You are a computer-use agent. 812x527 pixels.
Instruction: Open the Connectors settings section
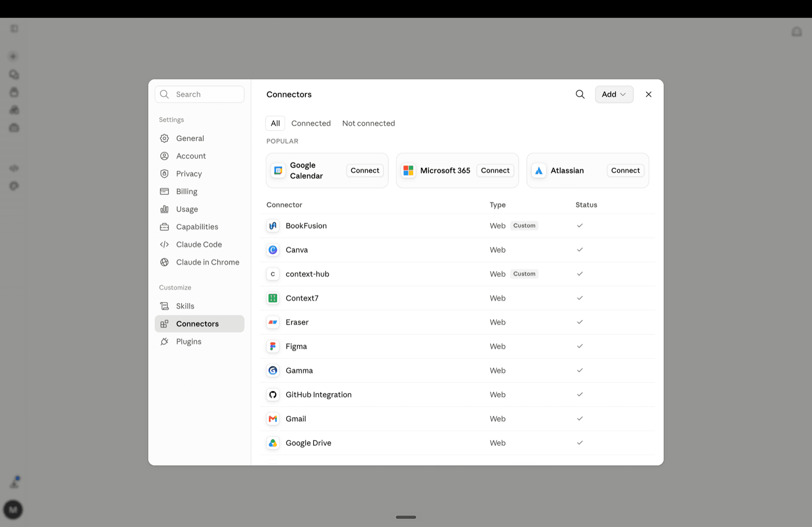[x=199, y=324]
